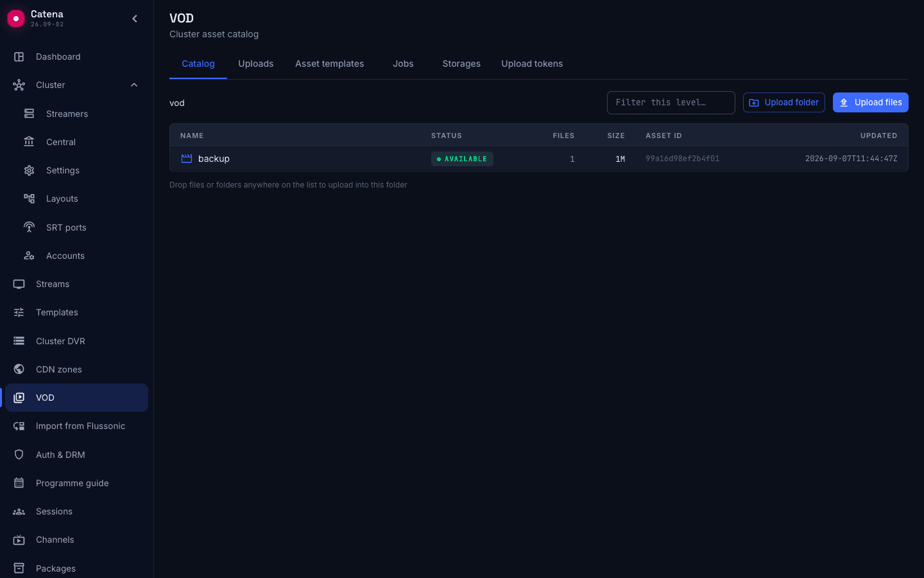Open the Storages tab
924x578 pixels.
click(461, 64)
